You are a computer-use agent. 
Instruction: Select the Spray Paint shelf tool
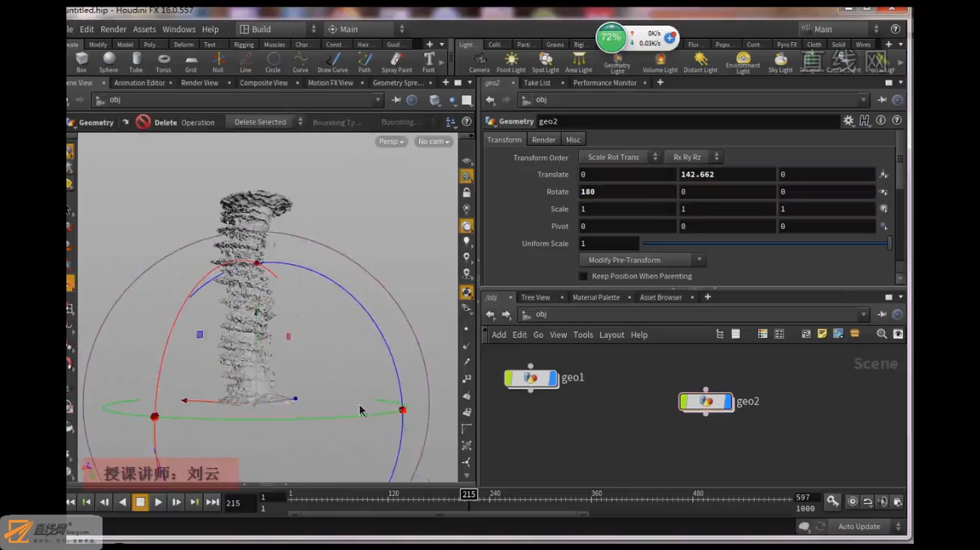(397, 62)
